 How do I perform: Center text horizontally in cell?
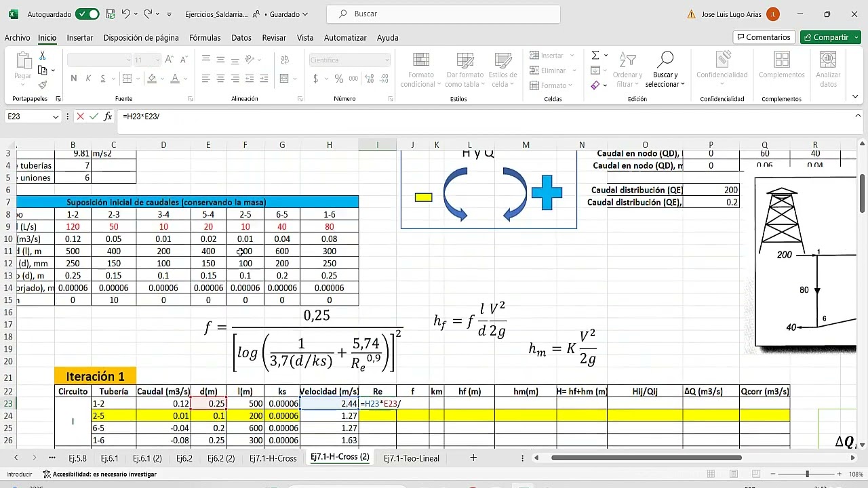(x=220, y=79)
